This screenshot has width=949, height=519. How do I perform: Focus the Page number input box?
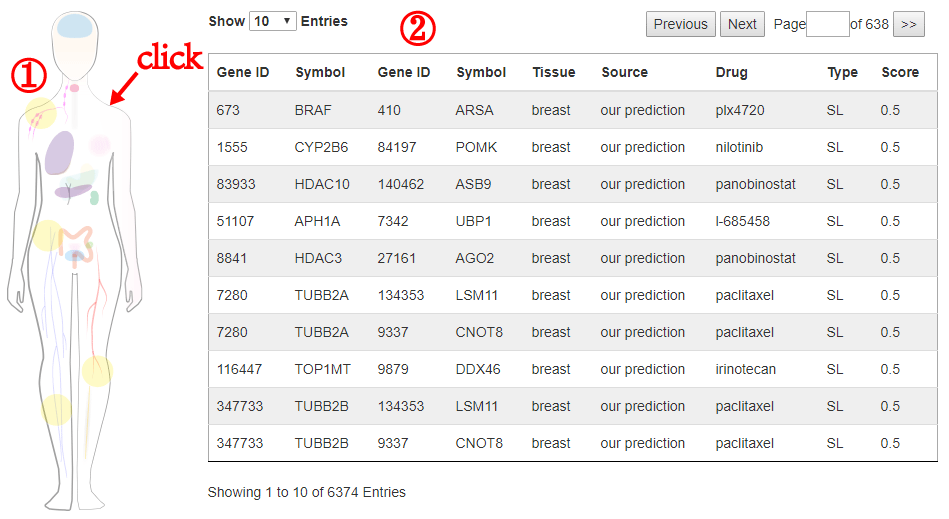click(827, 24)
